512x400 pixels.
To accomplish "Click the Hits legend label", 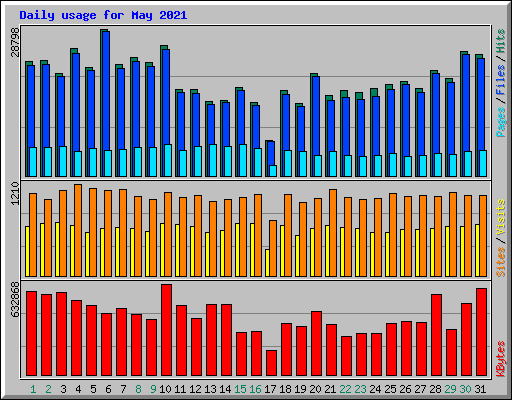I will point(501,41).
